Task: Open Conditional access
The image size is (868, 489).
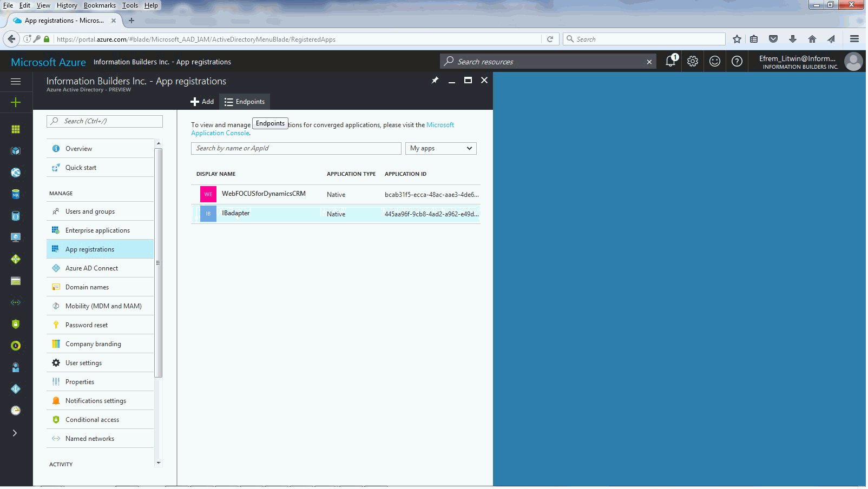Action: [100, 420]
